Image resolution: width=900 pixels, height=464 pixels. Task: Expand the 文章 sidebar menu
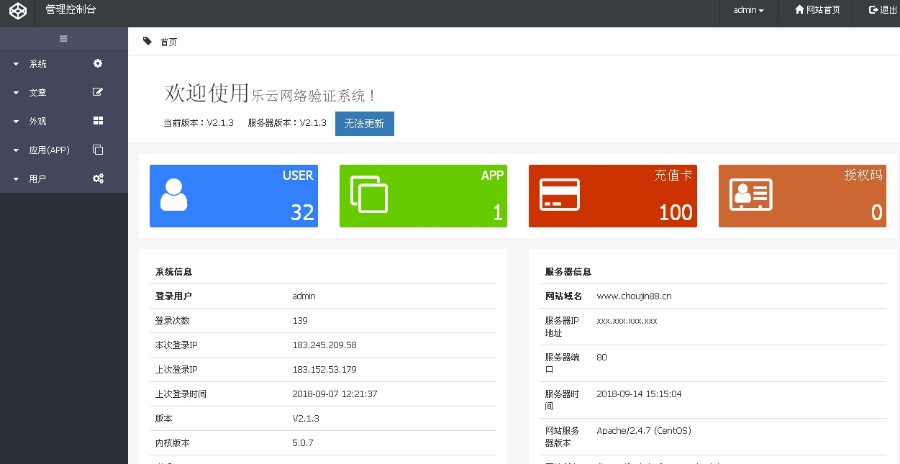pyautogui.click(x=38, y=92)
